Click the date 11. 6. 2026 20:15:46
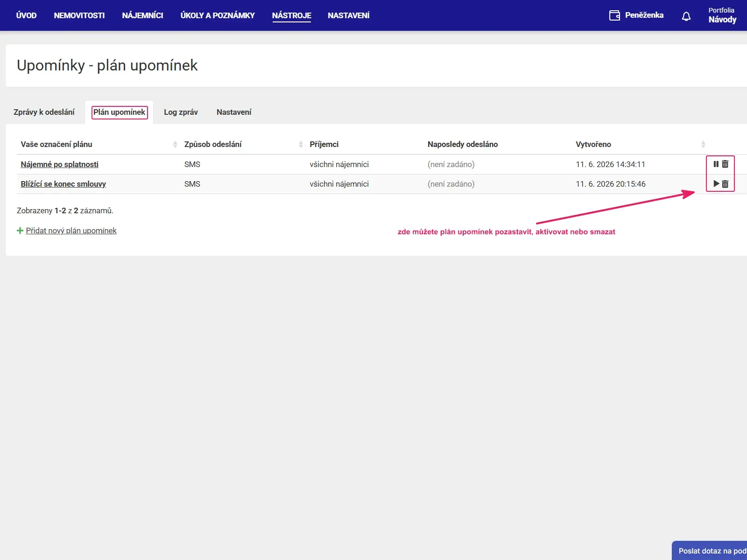The width and height of the screenshot is (747, 560). (611, 184)
